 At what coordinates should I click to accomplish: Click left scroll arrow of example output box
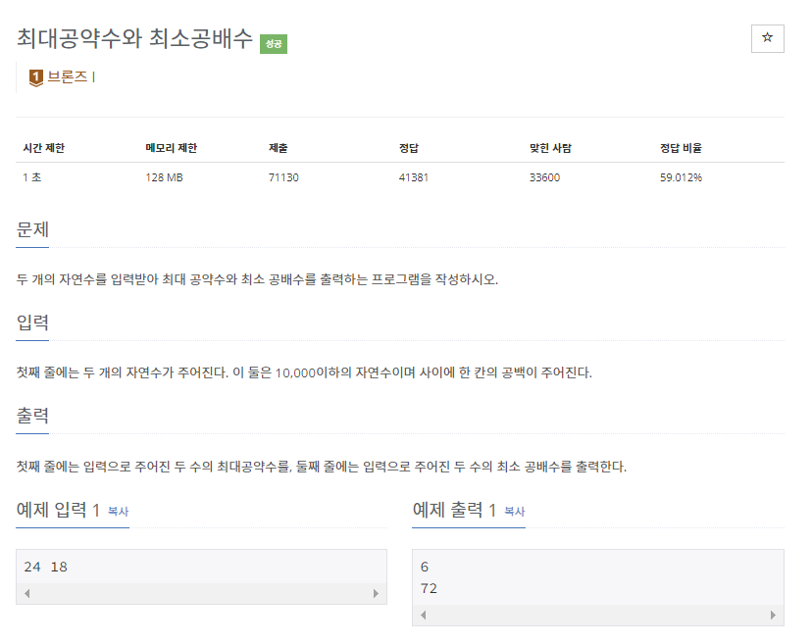click(x=424, y=615)
